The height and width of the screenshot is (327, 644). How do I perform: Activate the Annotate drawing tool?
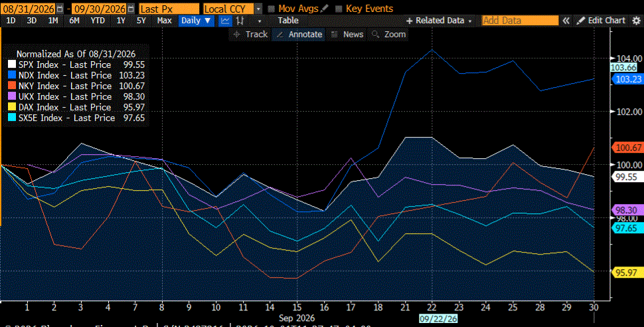299,35
